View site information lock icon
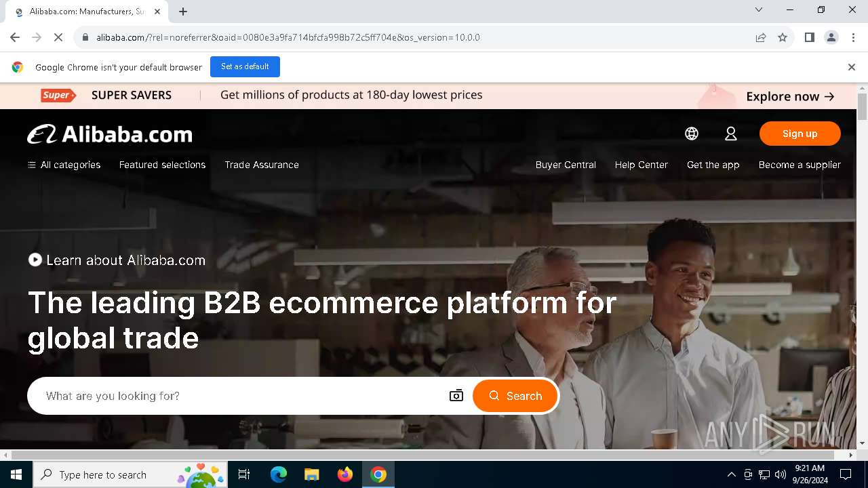 85,37
